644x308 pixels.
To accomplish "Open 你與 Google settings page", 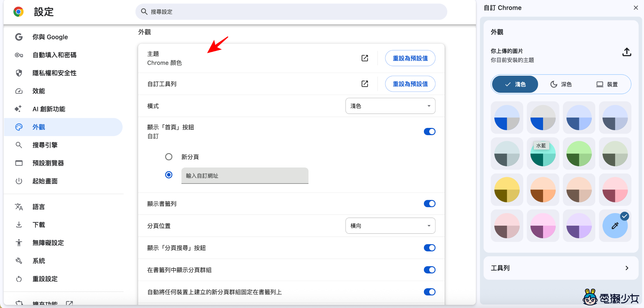I will click(63, 37).
